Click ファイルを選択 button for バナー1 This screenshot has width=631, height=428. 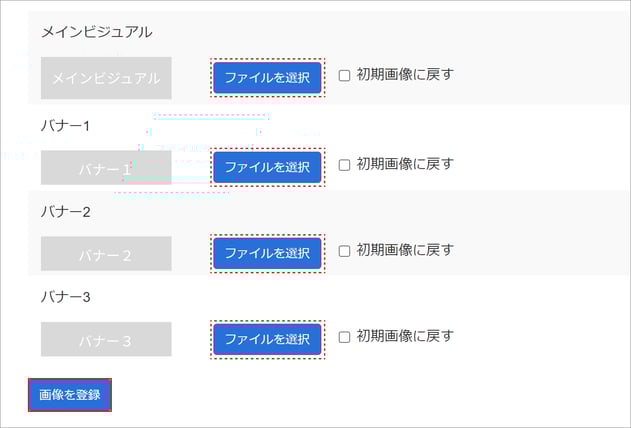click(267, 167)
